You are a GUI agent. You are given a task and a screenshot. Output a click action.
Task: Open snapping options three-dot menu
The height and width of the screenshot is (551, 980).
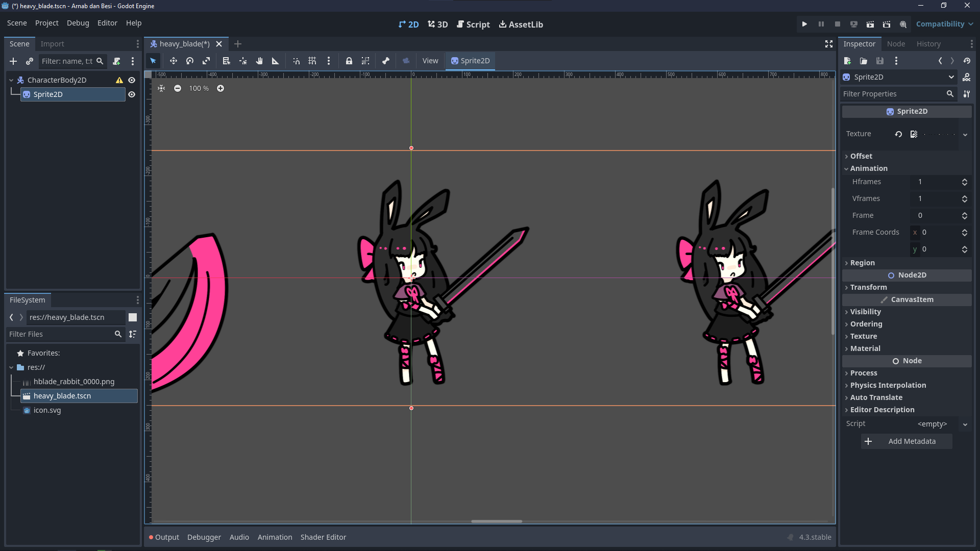pyautogui.click(x=329, y=61)
